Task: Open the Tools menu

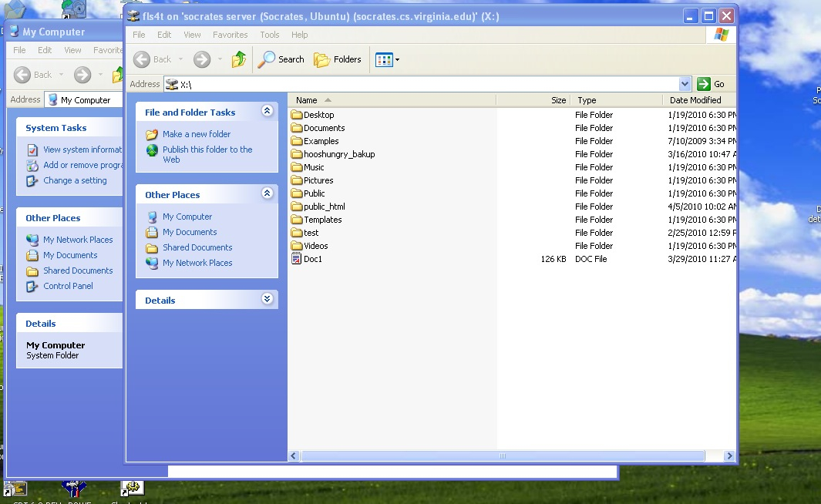Action: tap(269, 35)
